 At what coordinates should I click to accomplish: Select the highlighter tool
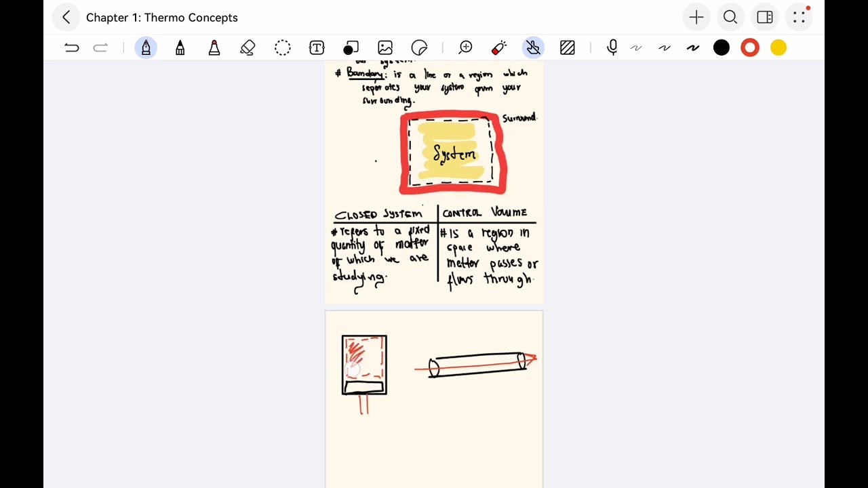[214, 47]
